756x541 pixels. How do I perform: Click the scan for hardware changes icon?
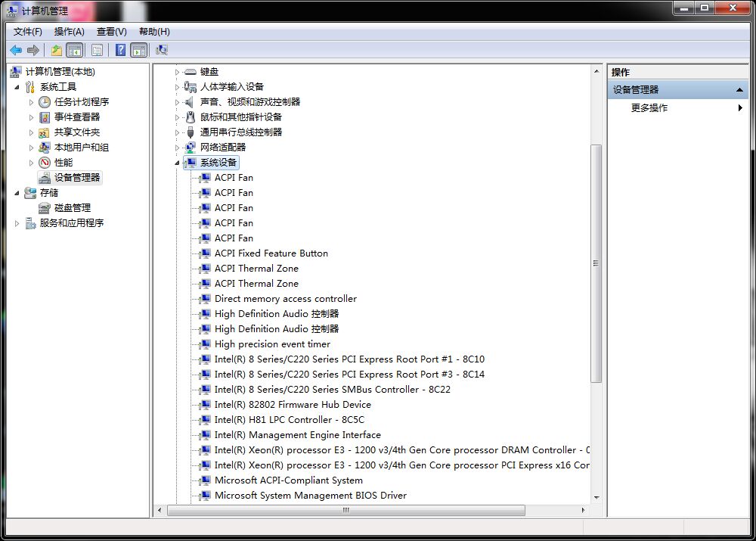tap(162, 50)
